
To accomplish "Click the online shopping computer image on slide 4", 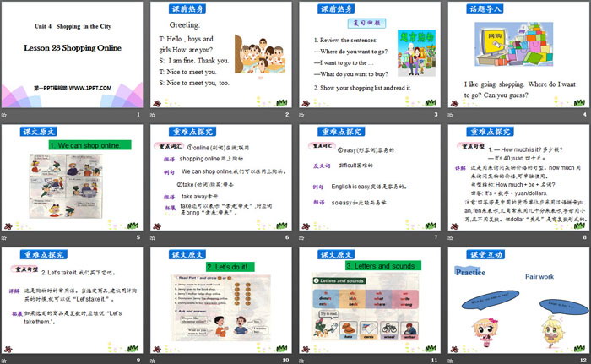I will pyautogui.click(x=513, y=44).
